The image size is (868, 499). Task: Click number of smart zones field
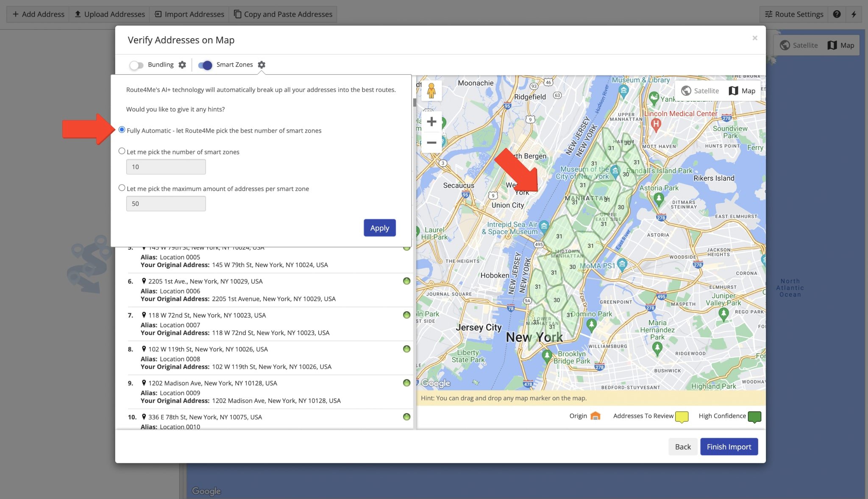pyautogui.click(x=166, y=167)
